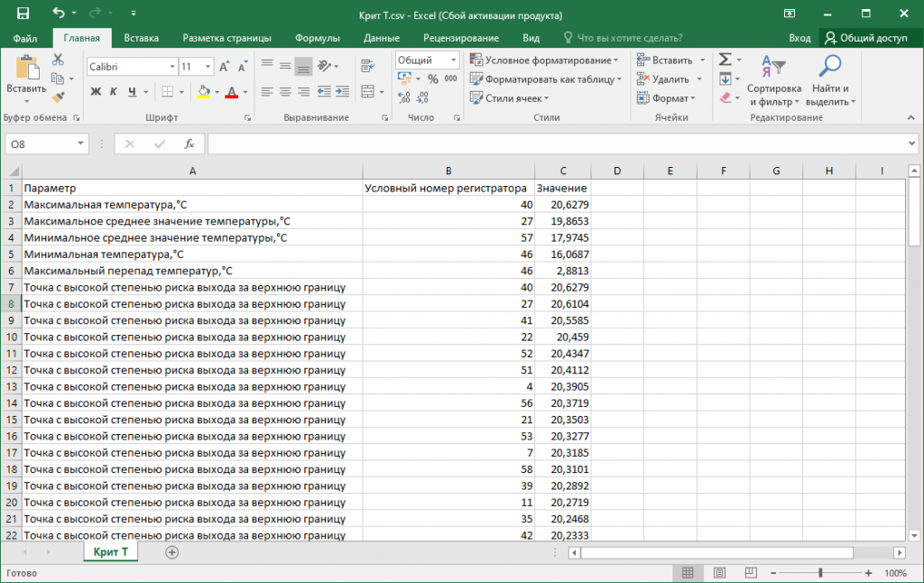Toggle underline formatting

(132, 92)
